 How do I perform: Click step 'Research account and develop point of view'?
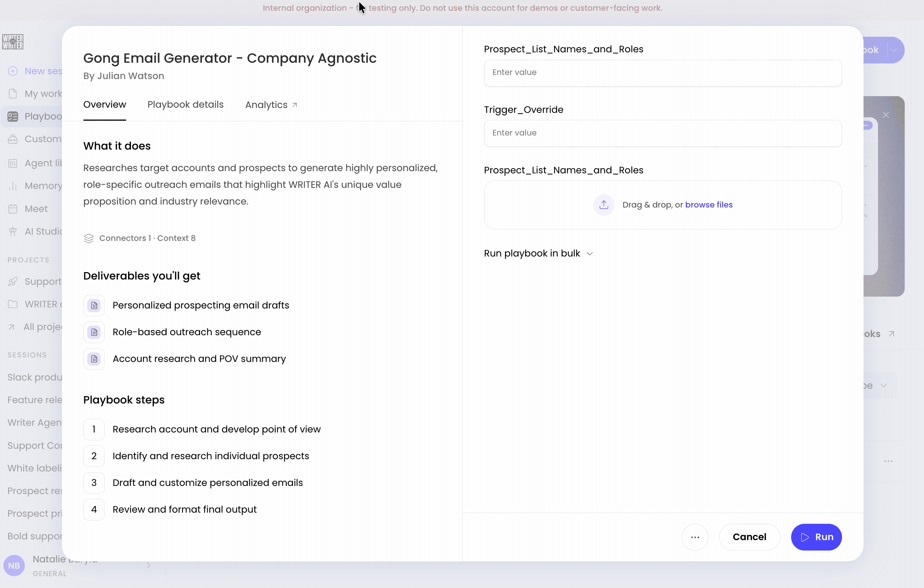pos(216,429)
